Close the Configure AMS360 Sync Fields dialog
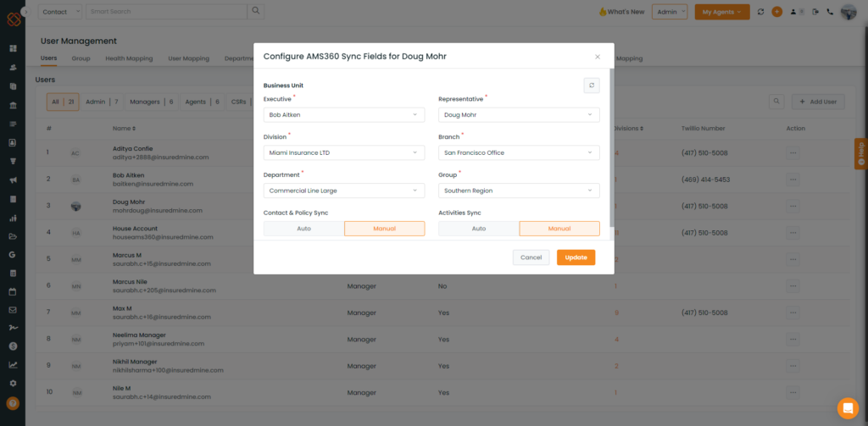This screenshot has width=868, height=426. tap(598, 57)
